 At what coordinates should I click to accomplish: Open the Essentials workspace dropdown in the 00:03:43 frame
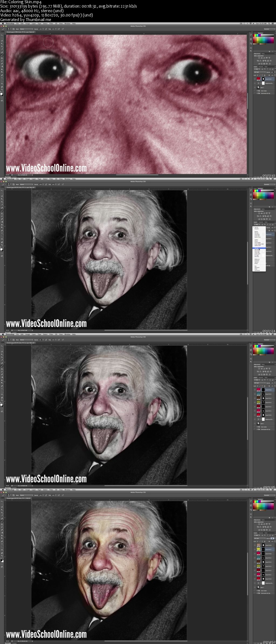(270, 29)
